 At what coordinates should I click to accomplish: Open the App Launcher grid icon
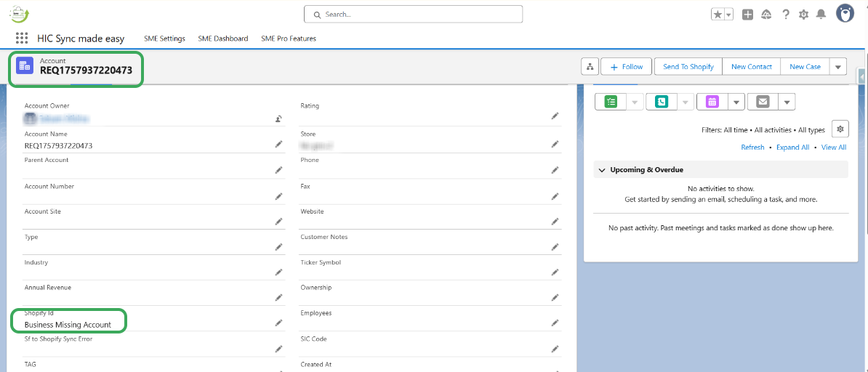(x=22, y=39)
